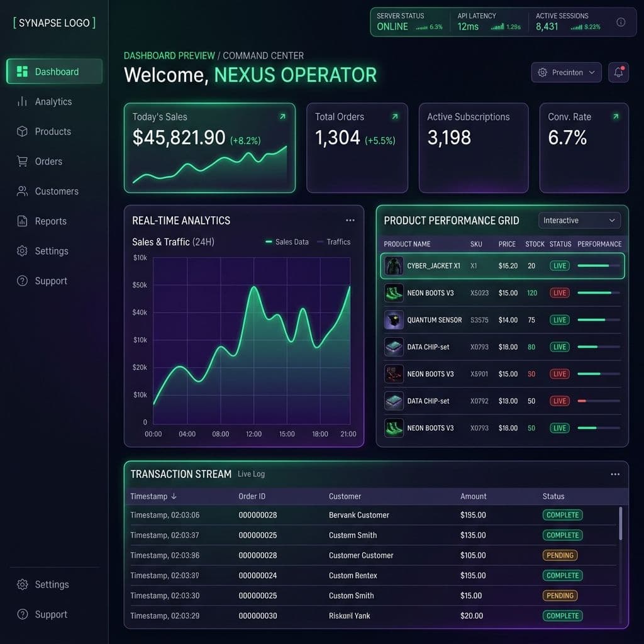Sort transactions by the Timestamp column
644x644 pixels.
pyautogui.click(x=153, y=496)
